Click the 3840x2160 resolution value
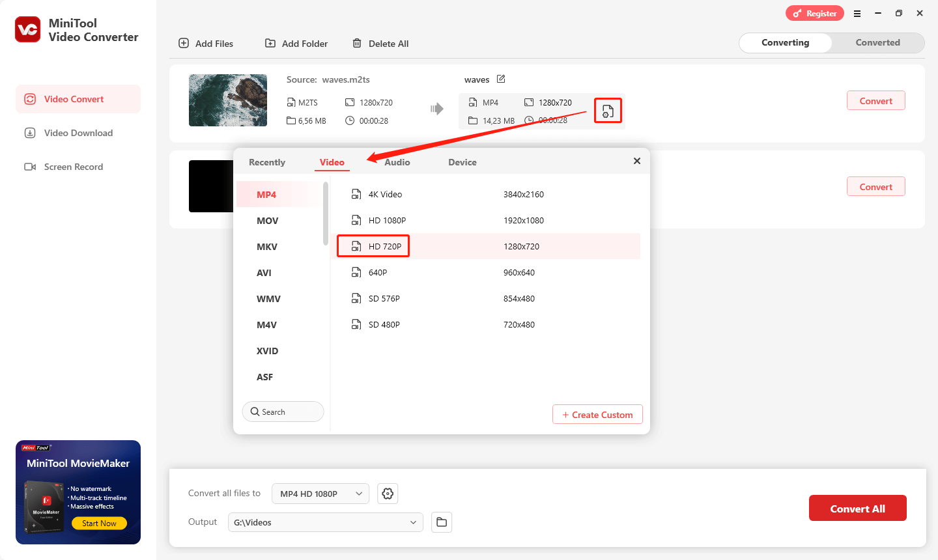Image resolution: width=938 pixels, height=560 pixels. coord(524,194)
